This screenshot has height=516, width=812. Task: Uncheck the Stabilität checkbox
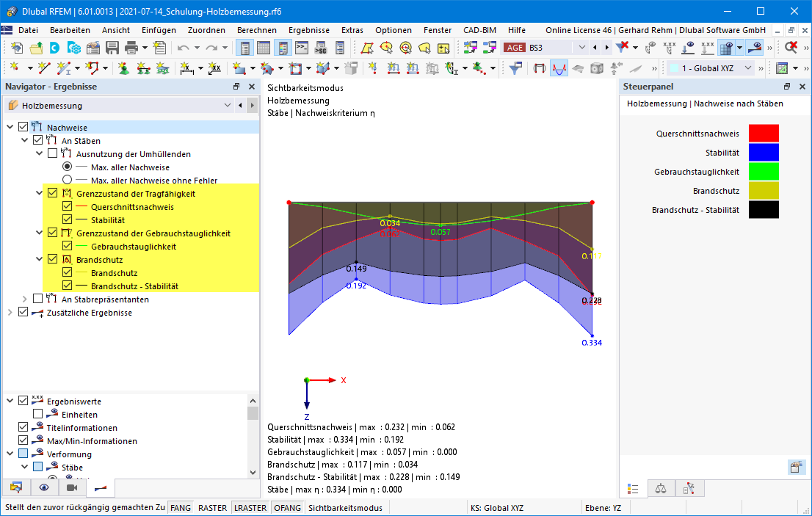(67, 219)
